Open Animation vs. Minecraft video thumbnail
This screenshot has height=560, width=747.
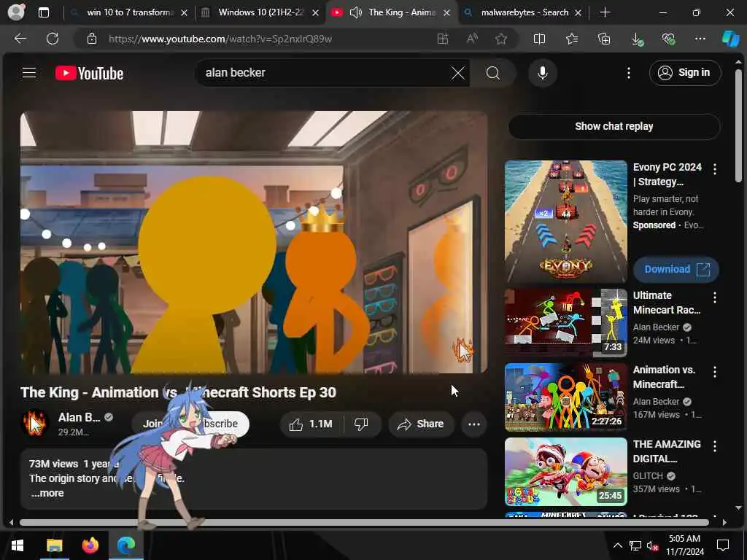tap(565, 397)
